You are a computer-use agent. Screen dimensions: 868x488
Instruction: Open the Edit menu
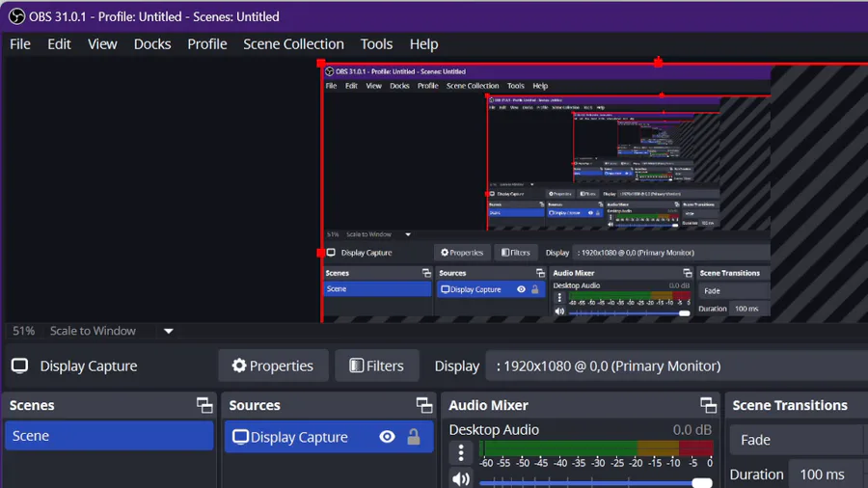click(x=59, y=44)
